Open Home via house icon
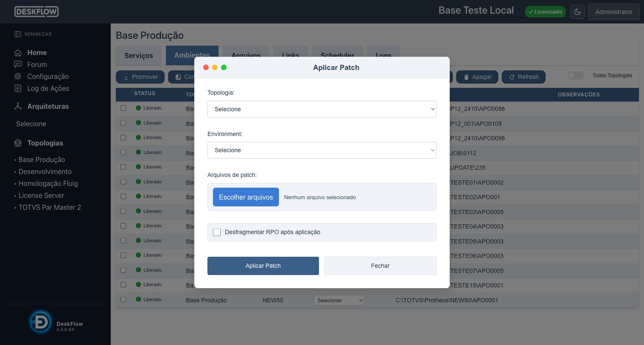 18,53
